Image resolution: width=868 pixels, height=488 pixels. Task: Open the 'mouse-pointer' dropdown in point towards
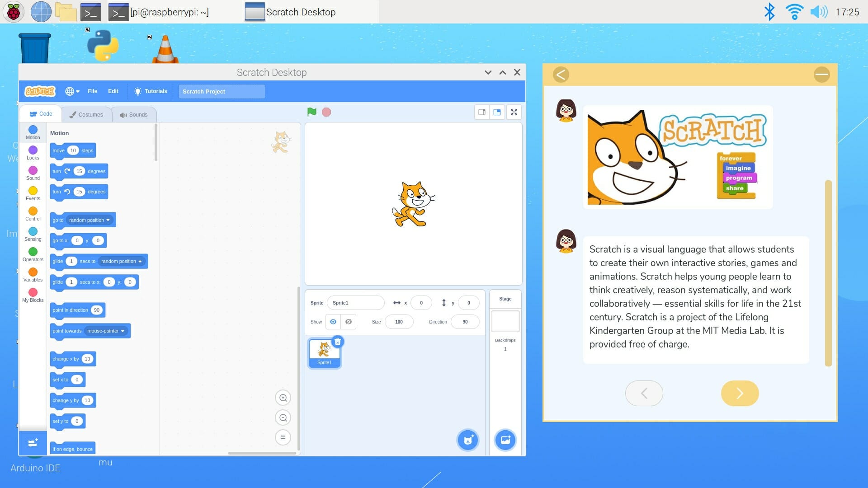pos(106,331)
